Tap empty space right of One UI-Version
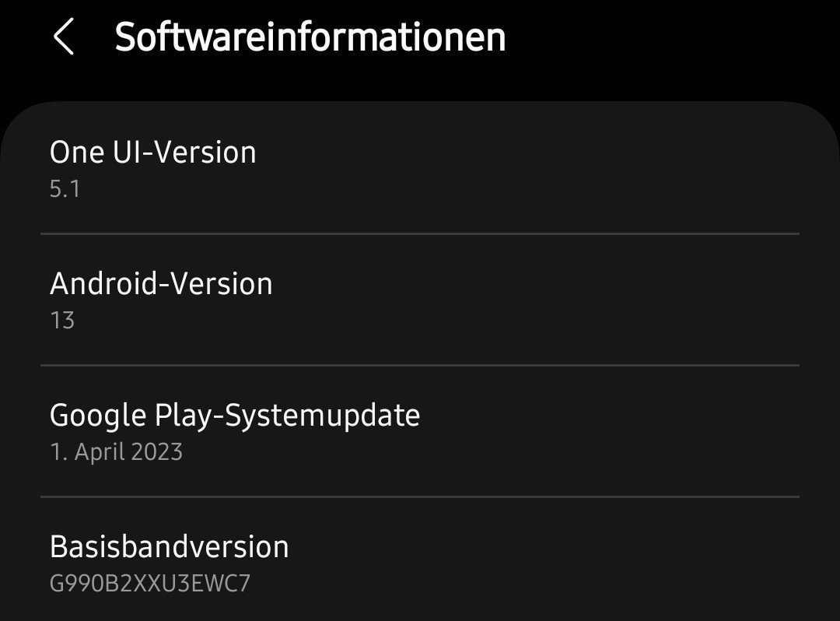The height and width of the screenshot is (621, 840). pos(544,167)
